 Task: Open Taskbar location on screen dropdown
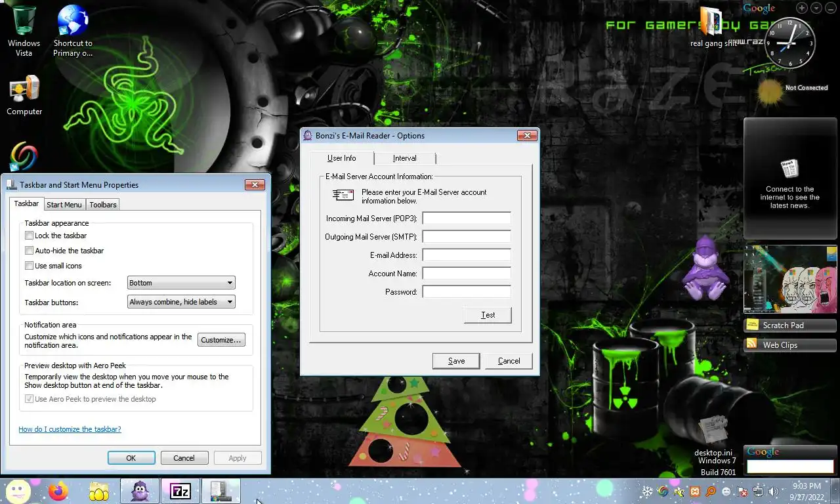(181, 283)
